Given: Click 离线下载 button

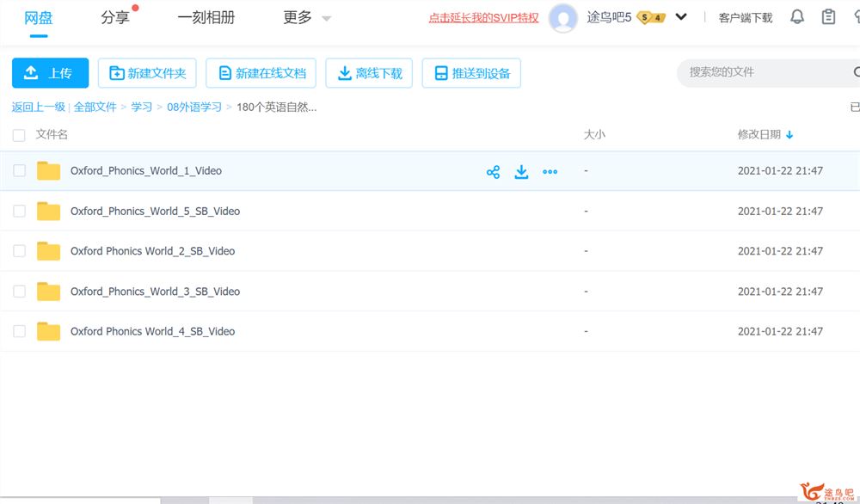Looking at the screenshot, I should (369, 73).
